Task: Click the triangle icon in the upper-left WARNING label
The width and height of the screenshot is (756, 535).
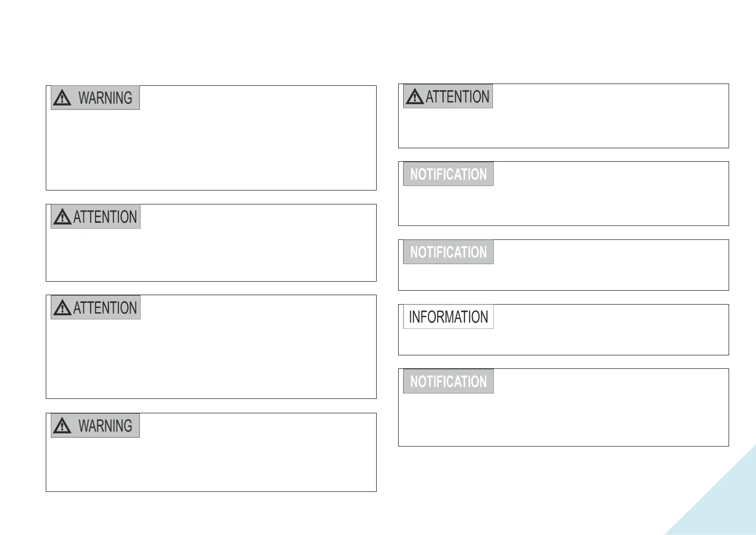Action: tap(62, 98)
